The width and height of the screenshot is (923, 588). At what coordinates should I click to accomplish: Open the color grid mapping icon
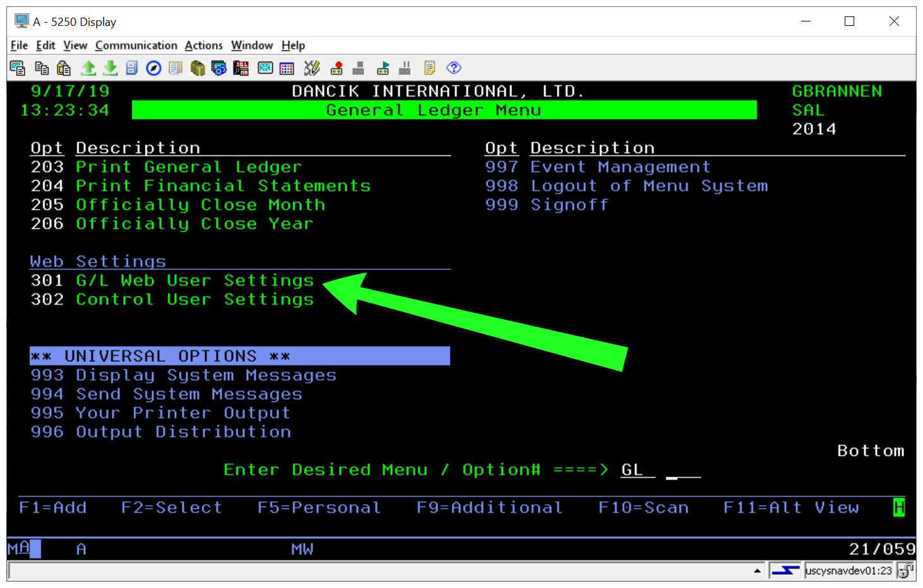[287, 68]
